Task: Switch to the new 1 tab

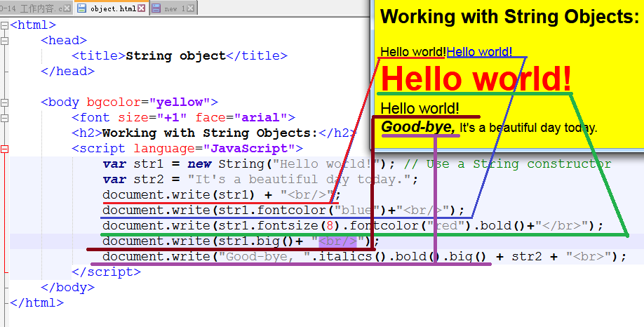Action: coord(174,8)
